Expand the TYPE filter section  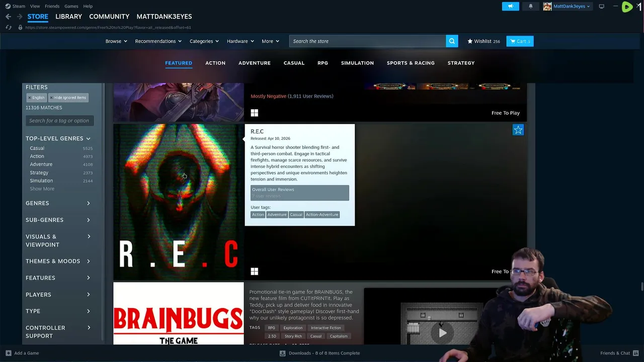58,311
